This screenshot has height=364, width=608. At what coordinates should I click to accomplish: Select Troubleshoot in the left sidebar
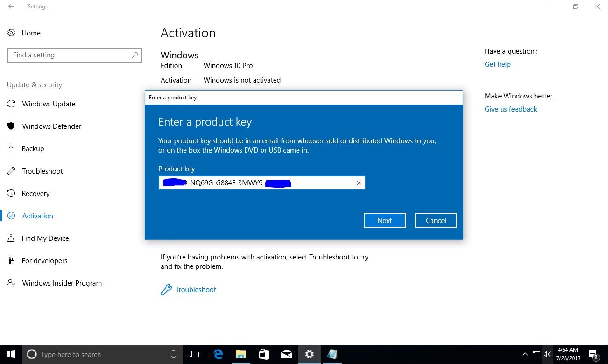(42, 171)
